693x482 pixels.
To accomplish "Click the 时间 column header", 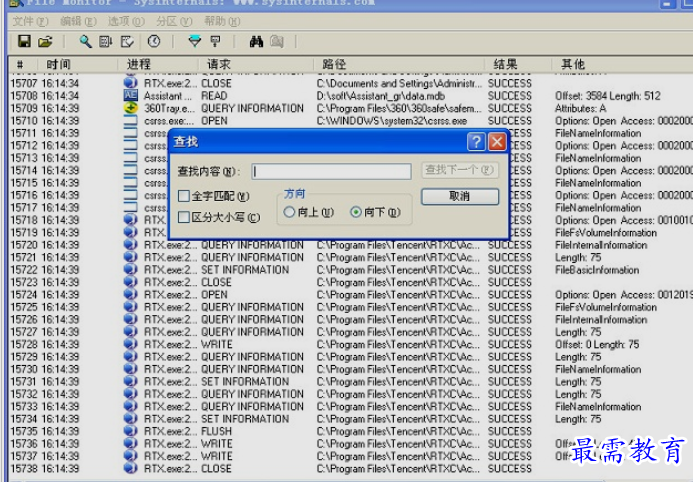I will click(77, 64).
